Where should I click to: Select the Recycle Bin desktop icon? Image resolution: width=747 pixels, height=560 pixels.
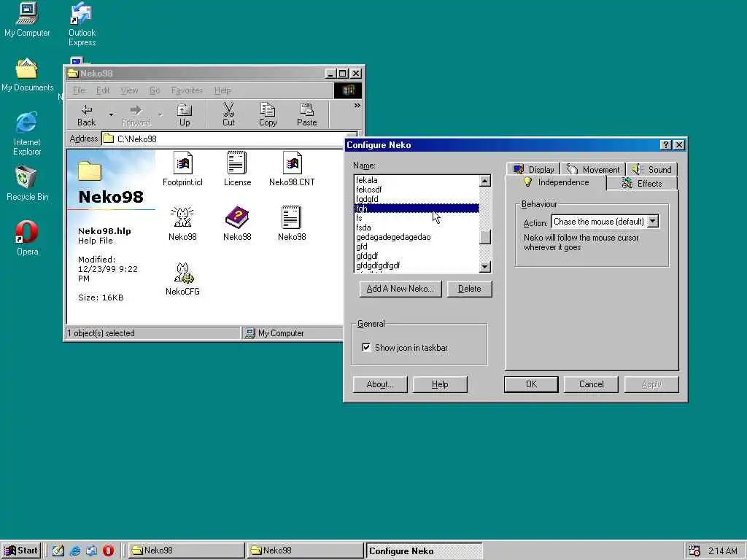click(27, 184)
